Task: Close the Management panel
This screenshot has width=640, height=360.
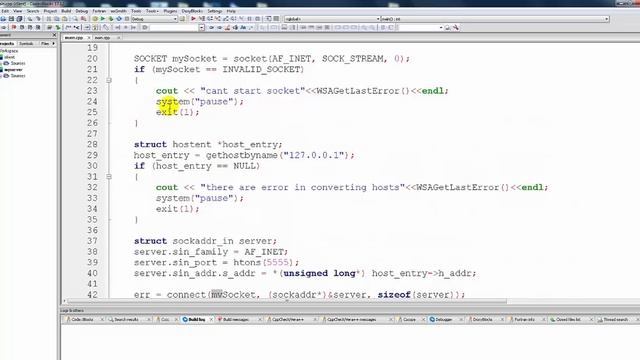Action: coord(54,35)
